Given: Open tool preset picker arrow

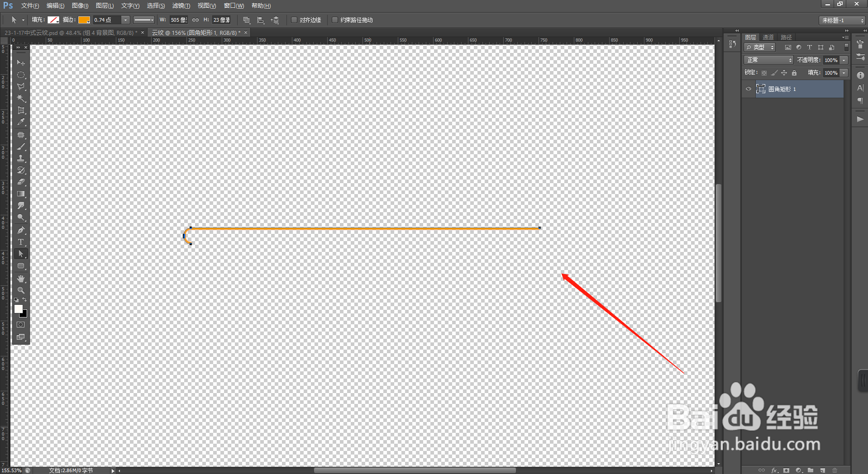Looking at the screenshot, I should pos(23,20).
